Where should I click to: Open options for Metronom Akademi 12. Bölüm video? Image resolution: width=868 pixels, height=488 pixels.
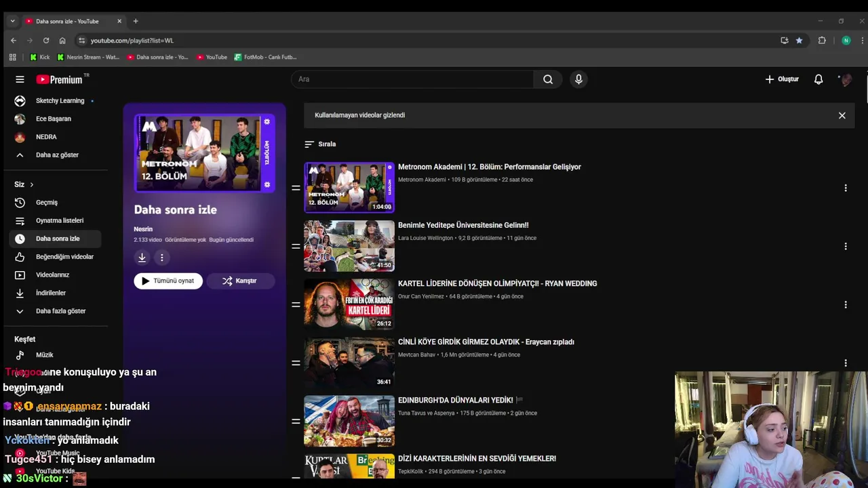pos(846,188)
